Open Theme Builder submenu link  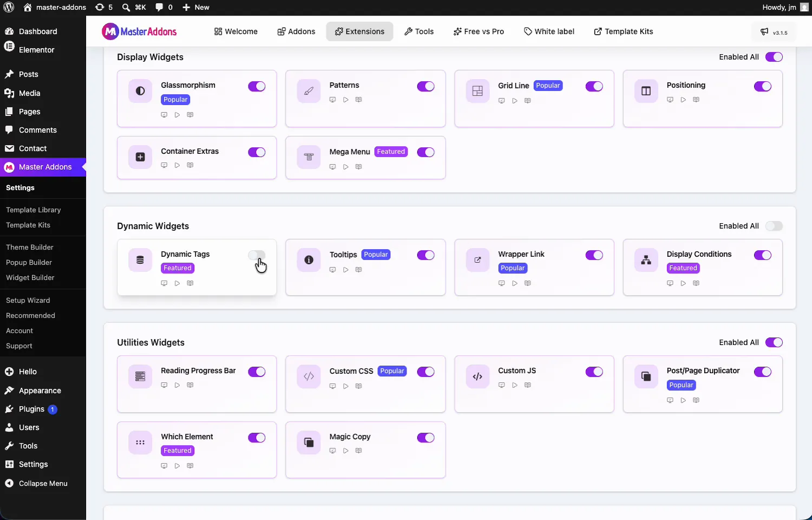(x=30, y=247)
